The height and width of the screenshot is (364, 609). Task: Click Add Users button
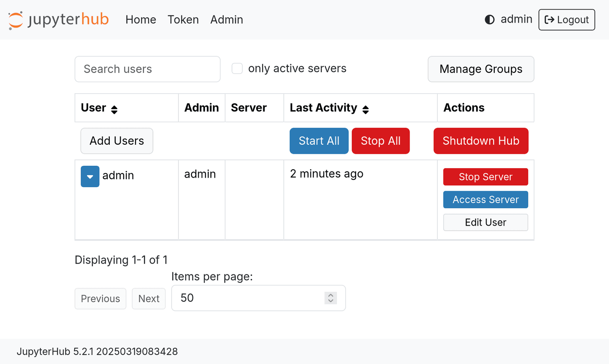117,141
